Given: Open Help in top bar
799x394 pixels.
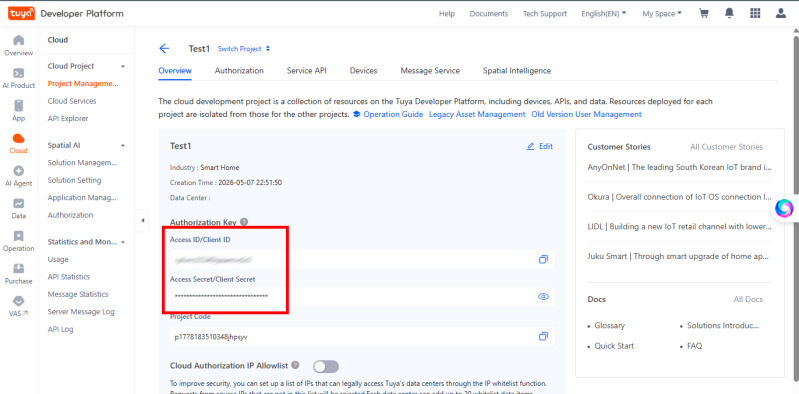Looking at the screenshot, I should tap(446, 14).
